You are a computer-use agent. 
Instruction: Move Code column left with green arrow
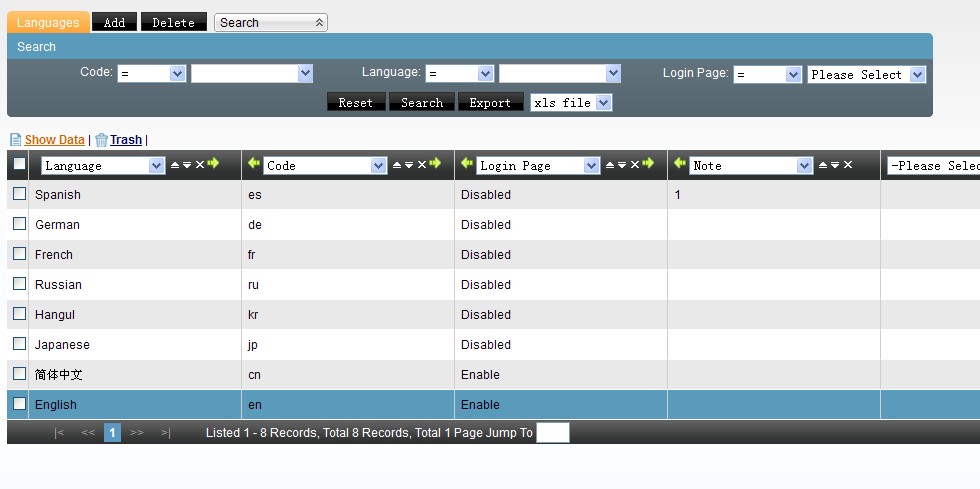pos(254,164)
